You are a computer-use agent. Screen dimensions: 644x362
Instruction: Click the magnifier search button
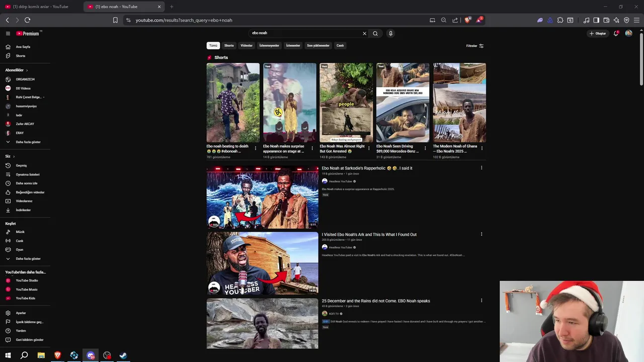pyautogui.click(x=375, y=34)
